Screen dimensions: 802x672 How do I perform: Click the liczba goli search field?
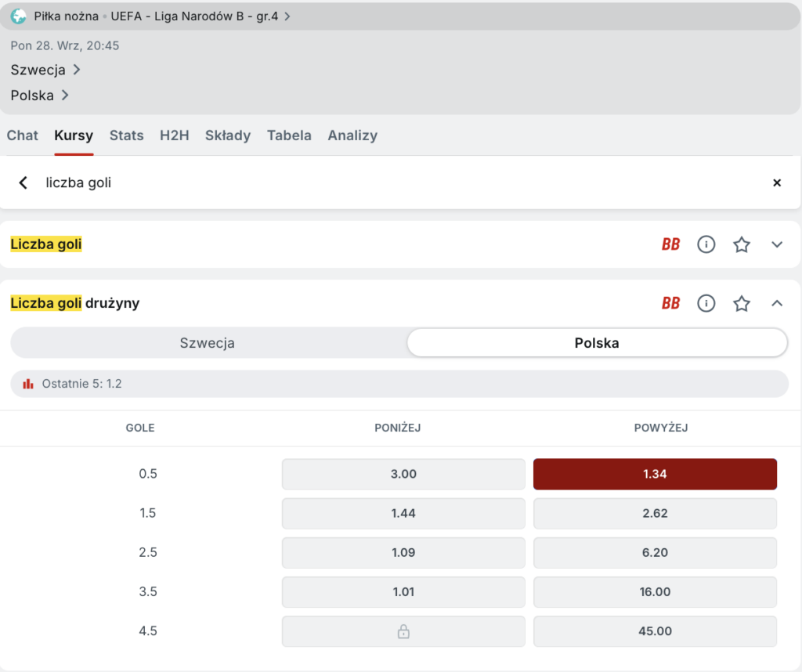click(399, 182)
